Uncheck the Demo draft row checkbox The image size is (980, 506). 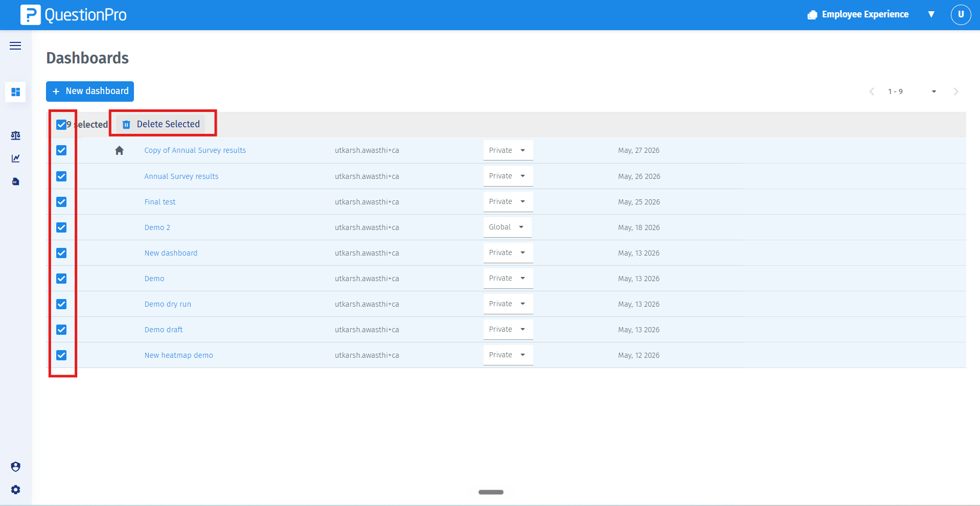pyautogui.click(x=61, y=330)
